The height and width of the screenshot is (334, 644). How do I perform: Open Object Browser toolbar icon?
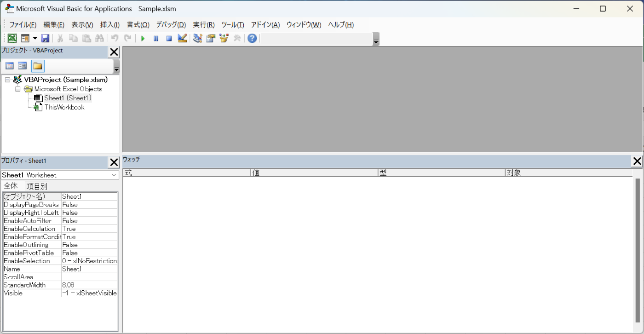(x=224, y=39)
